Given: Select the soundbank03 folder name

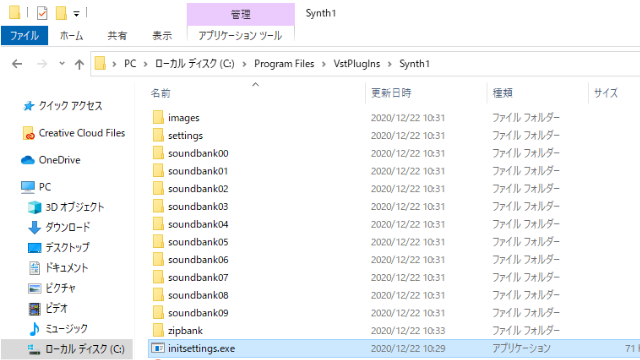Looking at the screenshot, I should pyautogui.click(x=198, y=207).
